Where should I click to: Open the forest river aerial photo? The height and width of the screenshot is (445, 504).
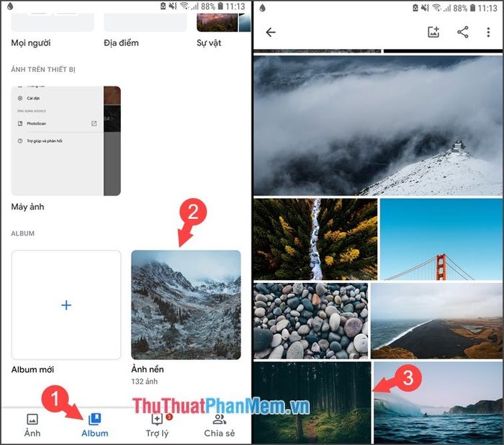315,239
